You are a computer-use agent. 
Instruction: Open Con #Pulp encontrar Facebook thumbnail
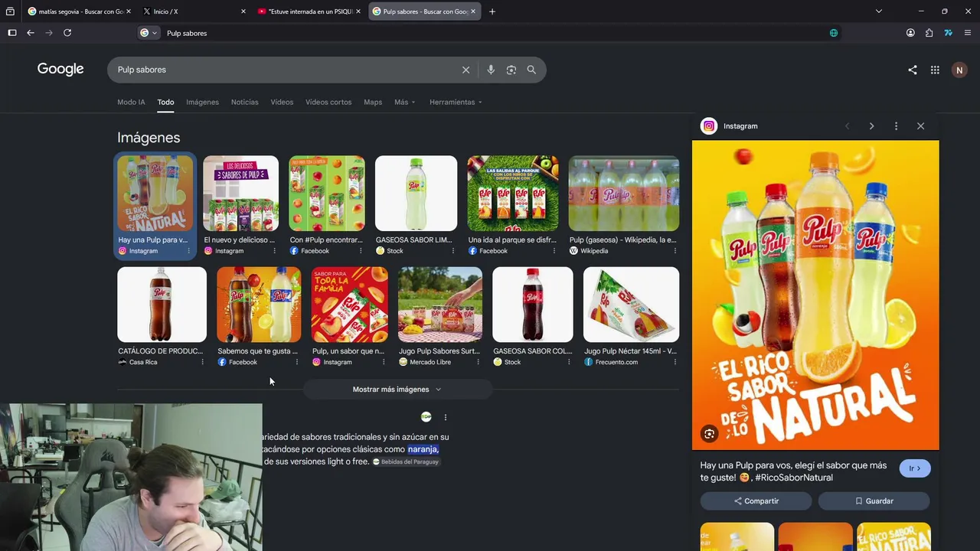pyautogui.click(x=327, y=194)
